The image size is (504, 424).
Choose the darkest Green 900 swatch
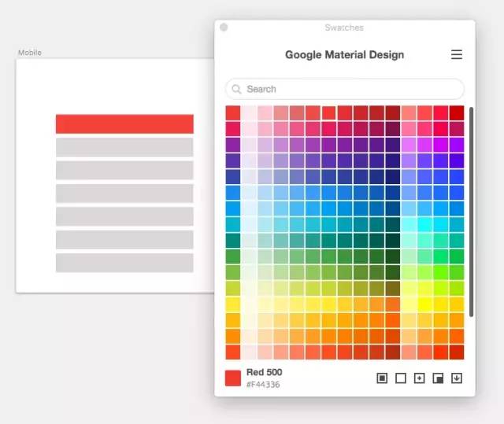[x=393, y=256]
